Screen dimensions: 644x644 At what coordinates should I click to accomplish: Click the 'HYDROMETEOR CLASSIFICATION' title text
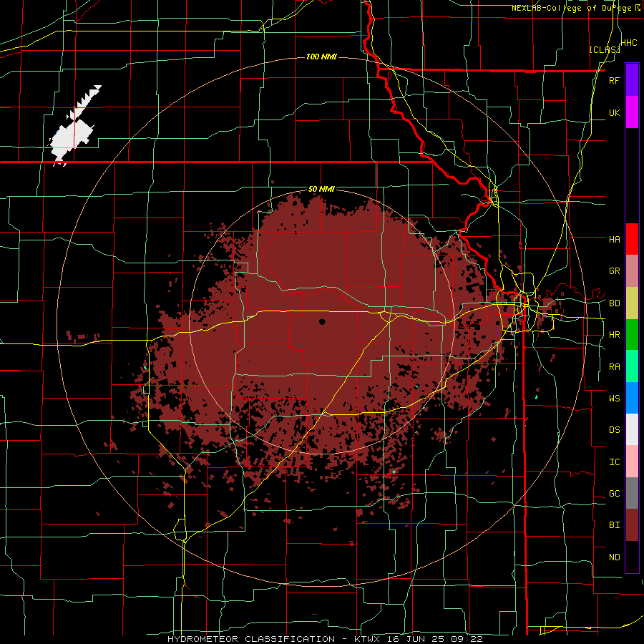pyautogui.click(x=251, y=639)
